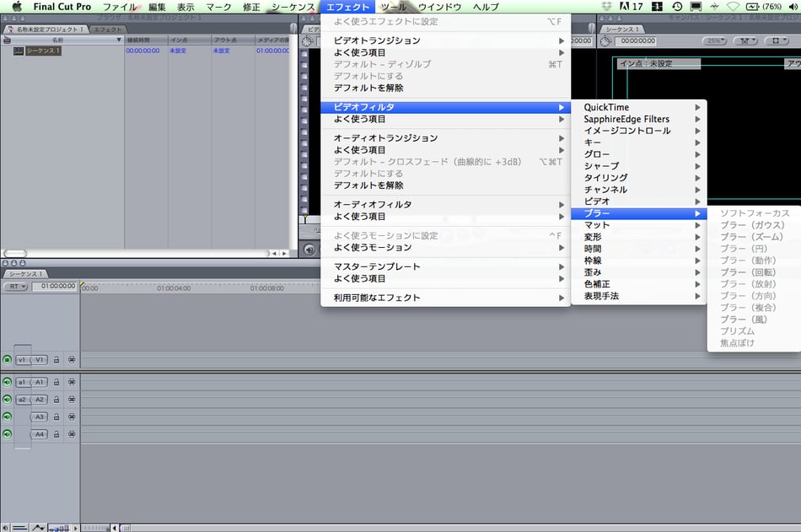Click the Time Machine menu bar icon
The height and width of the screenshot is (532, 801).
(676, 7)
